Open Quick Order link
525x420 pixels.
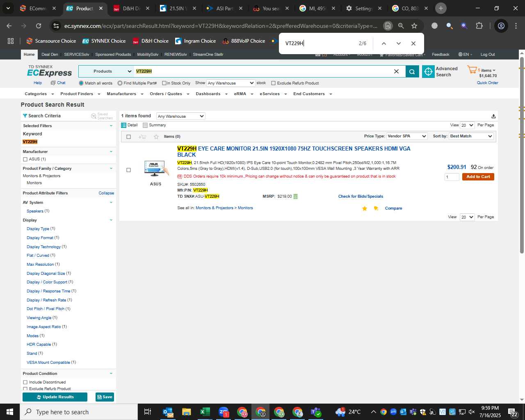tap(487, 83)
